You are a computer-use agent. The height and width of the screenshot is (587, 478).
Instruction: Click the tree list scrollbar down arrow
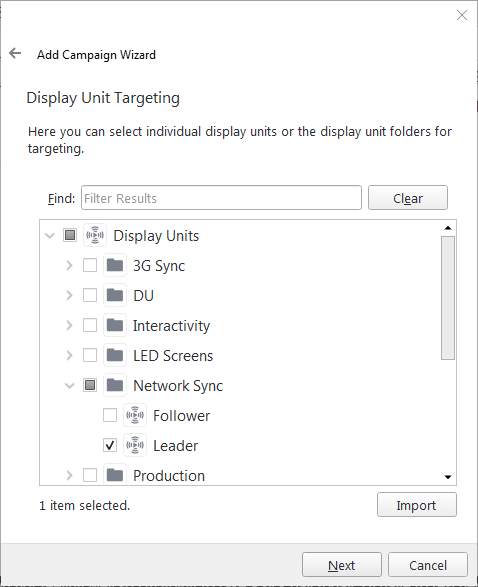pyautogui.click(x=448, y=477)
